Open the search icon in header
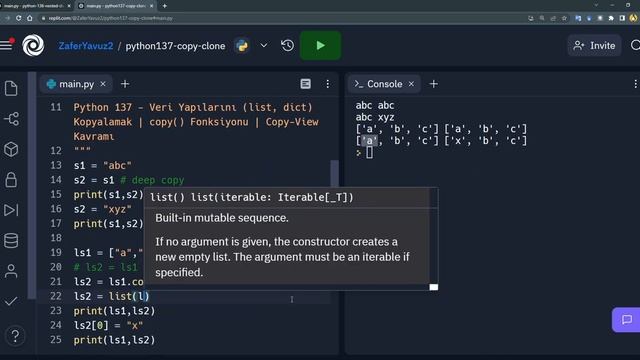640x360 pixels. [635, 45]
